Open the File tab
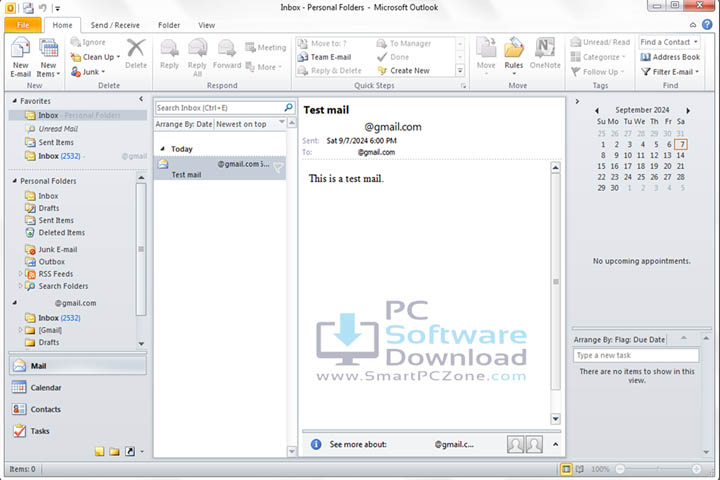Screen dimensions: 720x480 tap(23, 25)
